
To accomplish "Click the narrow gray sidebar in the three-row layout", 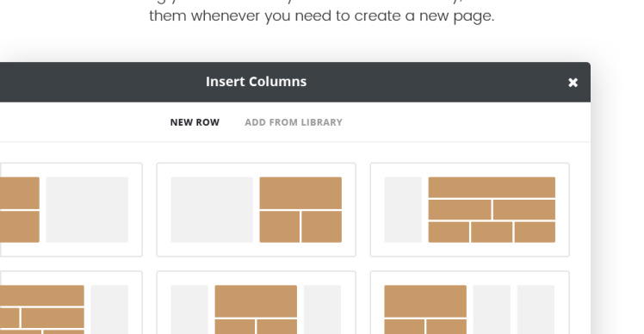I will pyautogui.click(x=403, y=209).
